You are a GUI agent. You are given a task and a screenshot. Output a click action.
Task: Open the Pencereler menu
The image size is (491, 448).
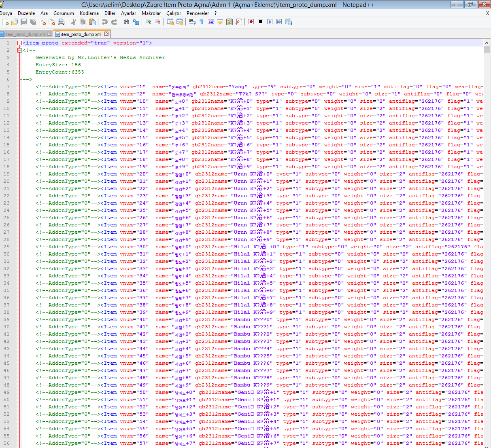[x=198, y=13]
